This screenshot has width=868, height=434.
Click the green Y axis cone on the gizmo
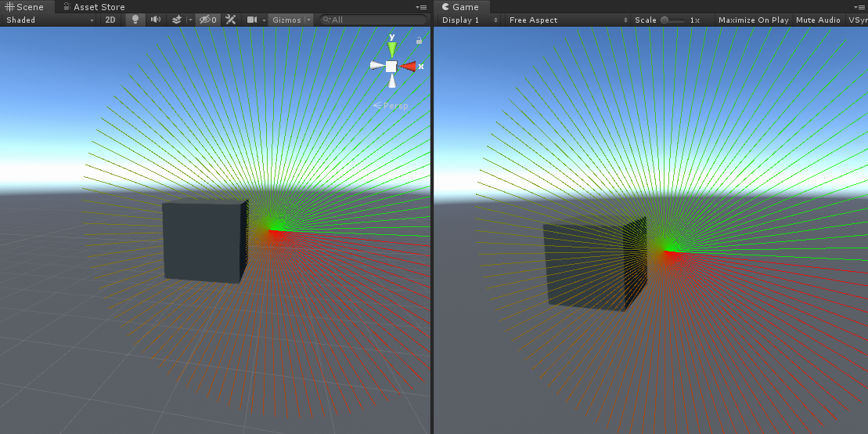click(392, 49)
